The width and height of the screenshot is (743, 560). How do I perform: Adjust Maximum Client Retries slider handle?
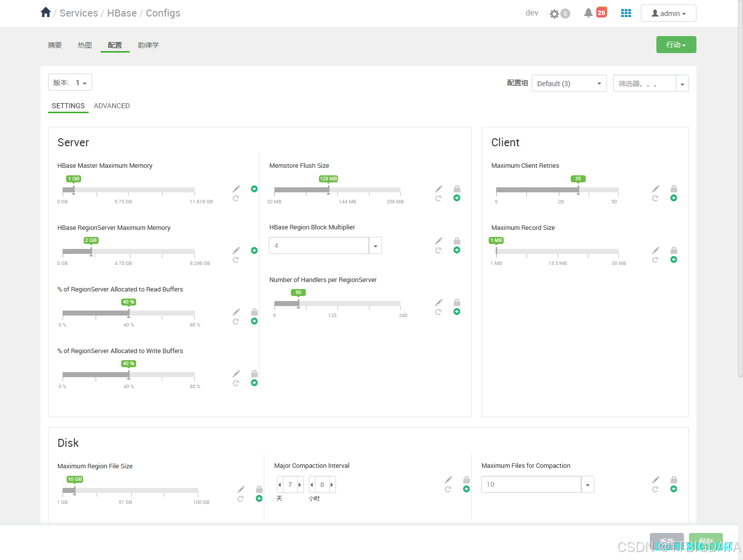pyautogui.click(x=578, y=190)
